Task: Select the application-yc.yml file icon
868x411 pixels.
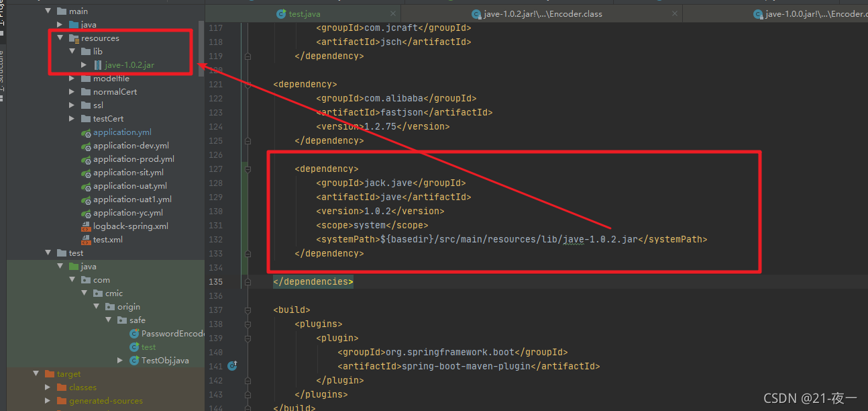Action: (x=86, y=213)
